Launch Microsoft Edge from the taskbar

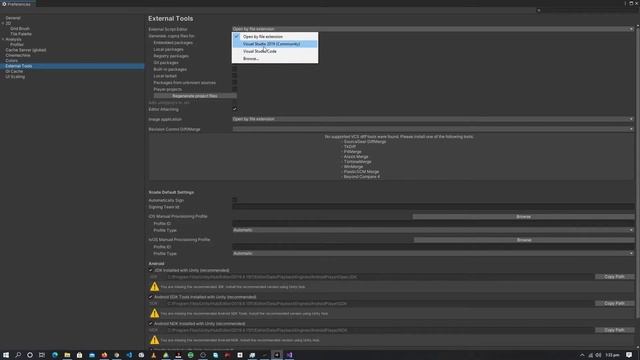[55, 355]
